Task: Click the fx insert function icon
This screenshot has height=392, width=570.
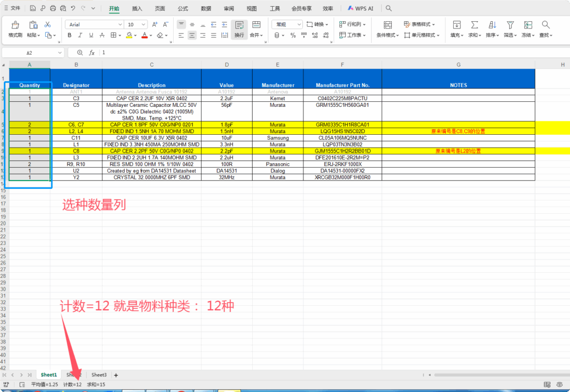Action: tap(92, 52)
